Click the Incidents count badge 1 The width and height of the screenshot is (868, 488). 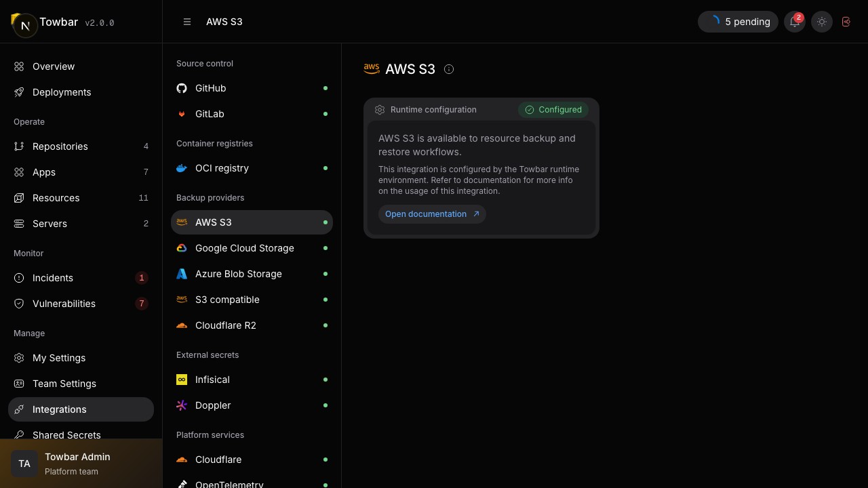(141, 278)
